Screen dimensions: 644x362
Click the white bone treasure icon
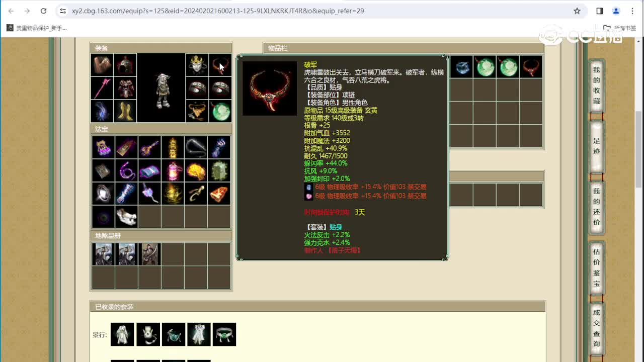click(126, 217)
